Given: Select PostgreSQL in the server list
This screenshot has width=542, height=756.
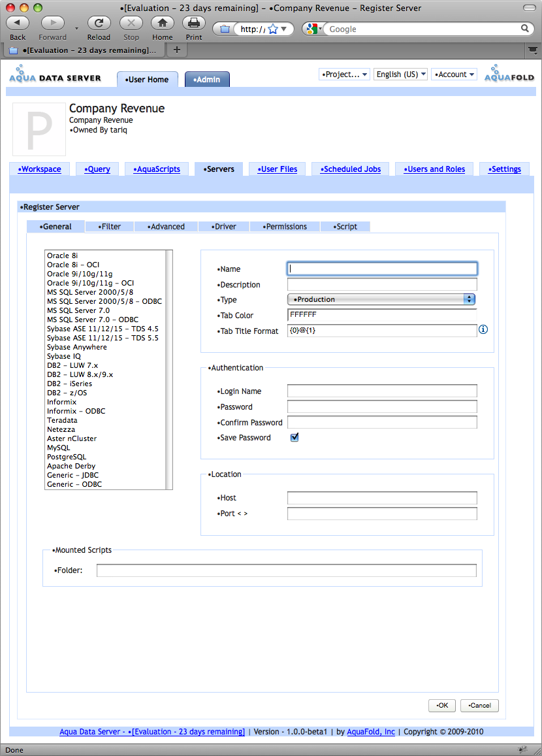Looking at the screenshot, I should click(105, 457).
